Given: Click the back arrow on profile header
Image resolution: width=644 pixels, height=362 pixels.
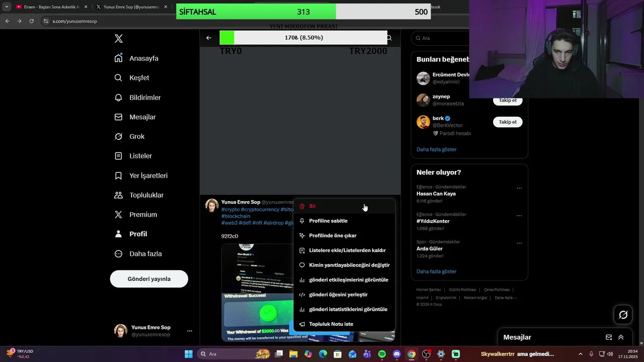Looking at the screenshot, I should tap(208, 38).
